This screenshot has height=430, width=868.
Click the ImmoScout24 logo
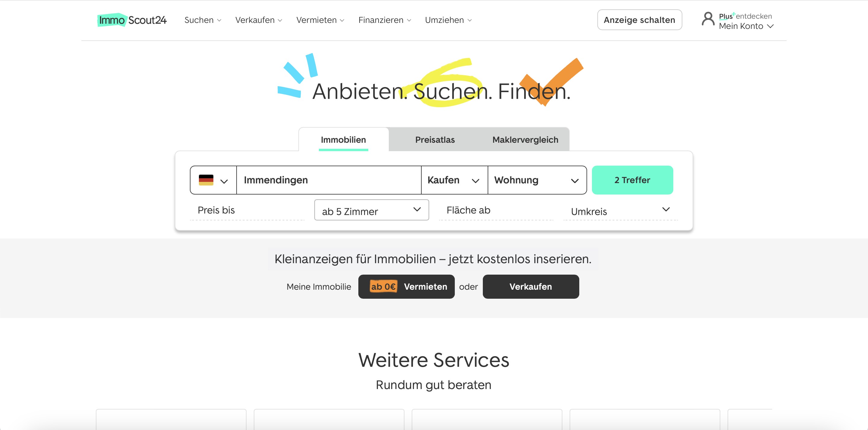click(132, 20)
